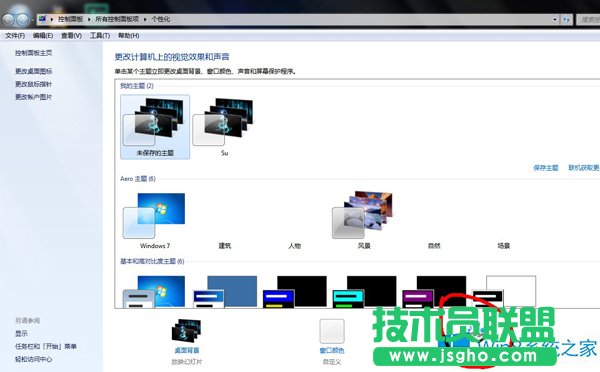600x372 pixels.
Task: Click the control panel icon in address bar
Action: click(x=42, y=19)
